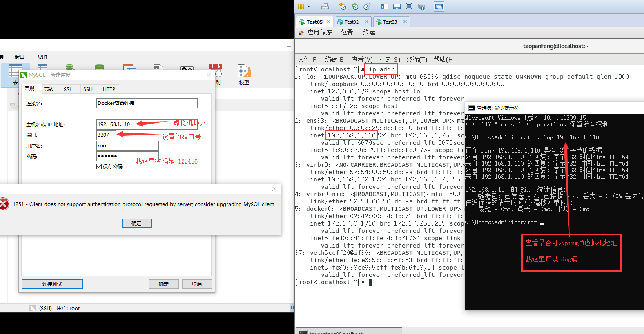The height and width of the screenshot is (334, 644).
Task: Open the 应用程序 applications menu
Action: tap(319, 32)
